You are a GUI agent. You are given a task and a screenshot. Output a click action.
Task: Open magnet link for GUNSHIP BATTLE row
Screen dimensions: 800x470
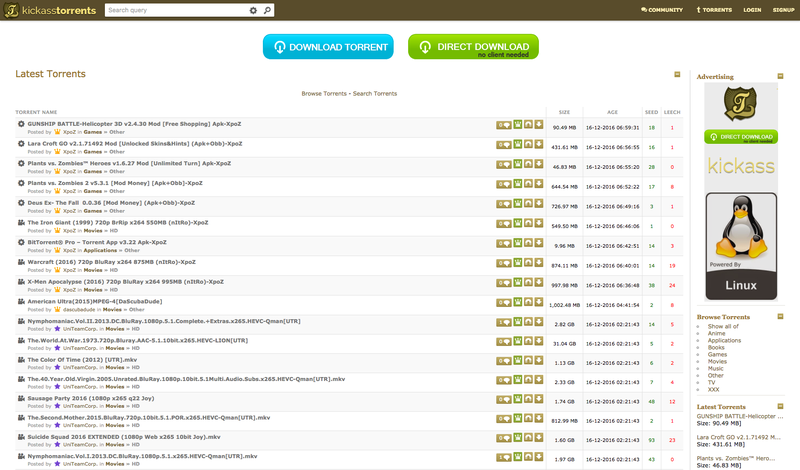(529, 125)
